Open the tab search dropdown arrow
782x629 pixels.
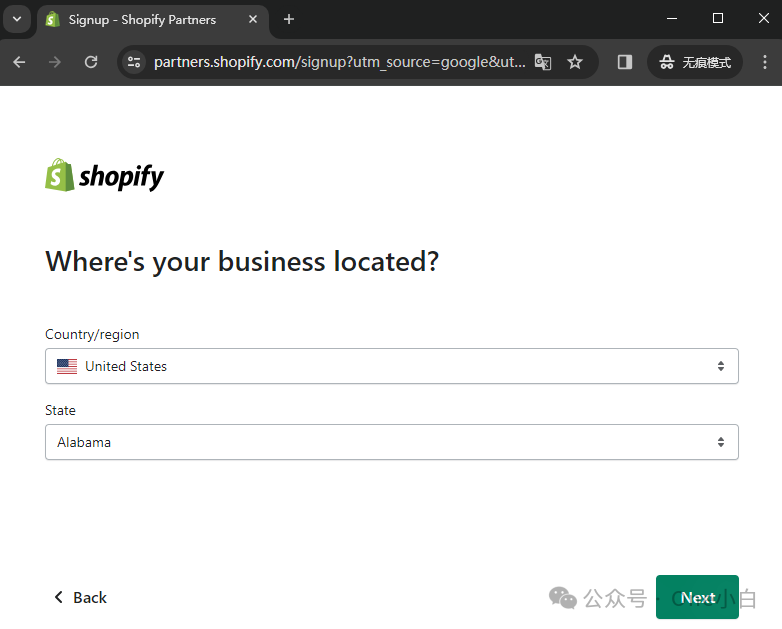pyautogui.click(x=17, y=19)
